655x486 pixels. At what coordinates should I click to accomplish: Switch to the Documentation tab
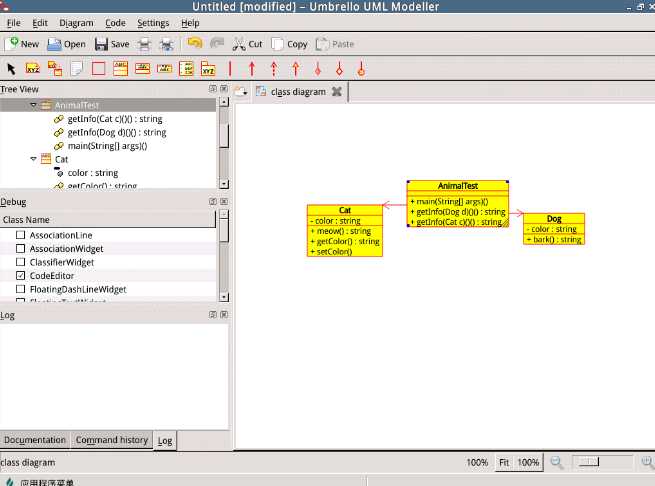click(x=35, y=440)
